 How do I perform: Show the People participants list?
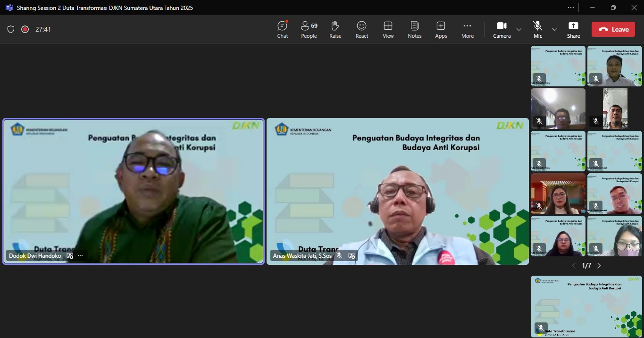(x=309, y=29)
